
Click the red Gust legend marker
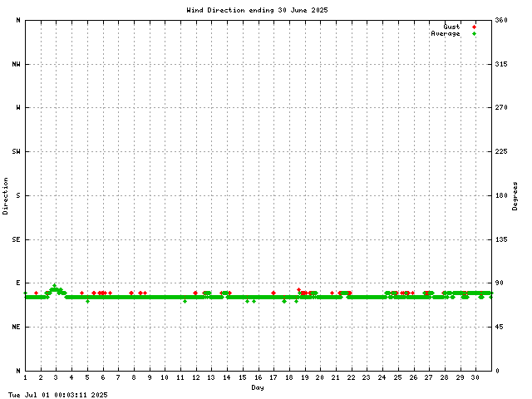[x=474, y=27]
